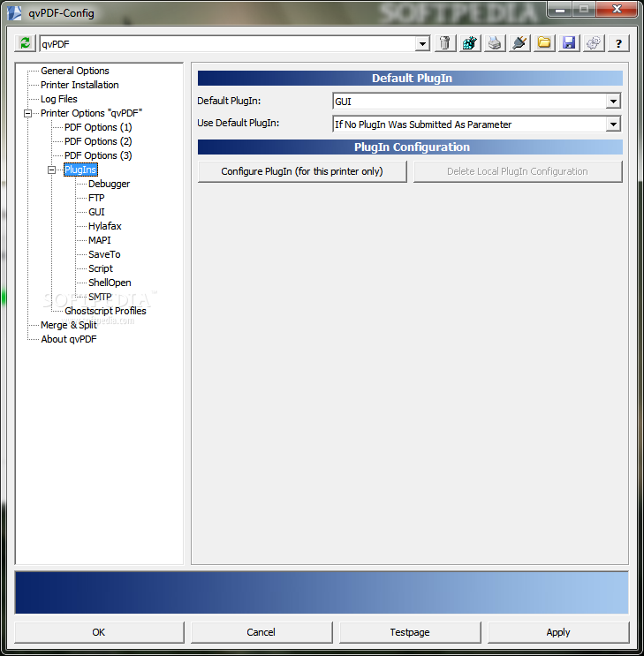Select the FTP plugin entry
Screen dimensions: 644x656
pyautogui.click(x=96, y=198)
